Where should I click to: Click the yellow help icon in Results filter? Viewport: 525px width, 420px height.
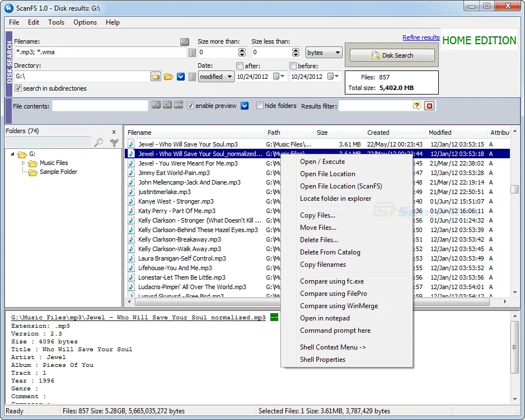(x=416, y=106)
